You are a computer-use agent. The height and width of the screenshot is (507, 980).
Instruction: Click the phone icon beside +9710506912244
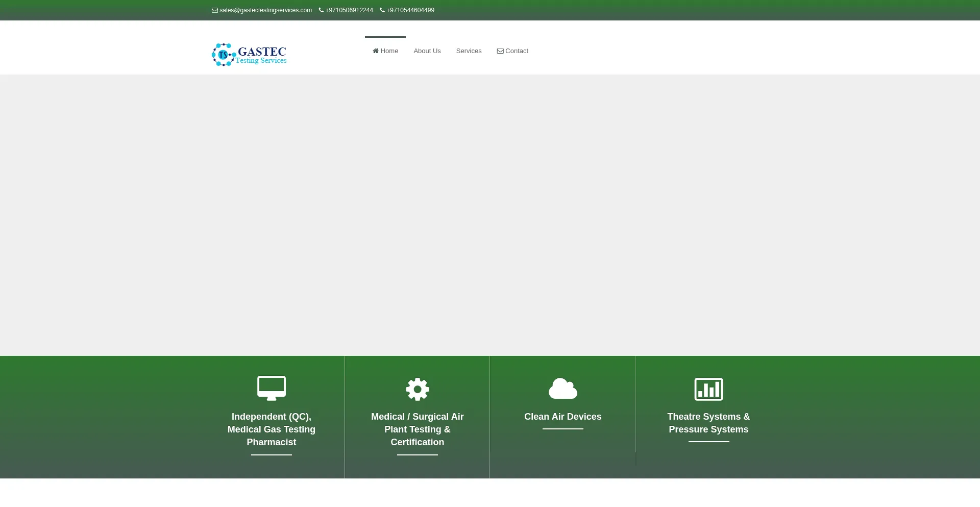(321, 10)
